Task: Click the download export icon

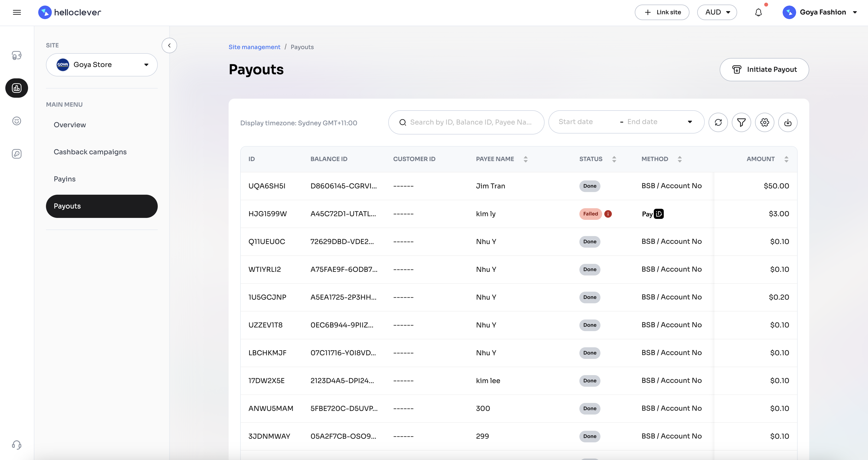Action: click(x=788, y=122)
